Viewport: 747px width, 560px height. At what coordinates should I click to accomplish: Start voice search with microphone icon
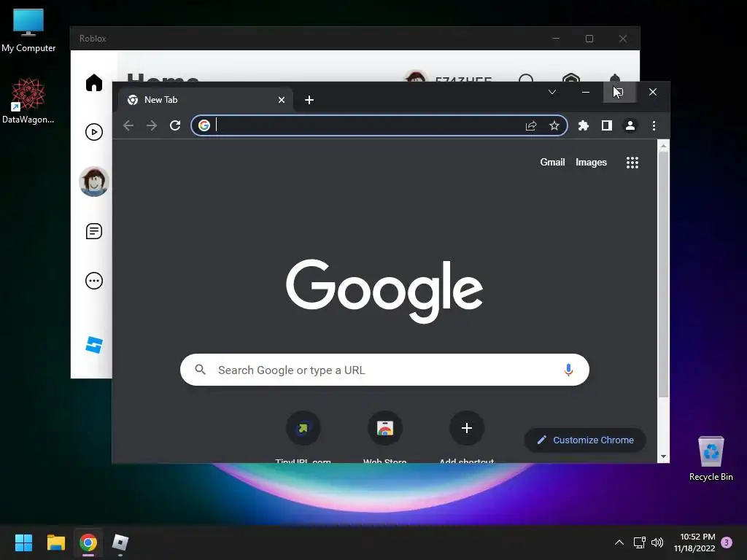click(568, 370)
